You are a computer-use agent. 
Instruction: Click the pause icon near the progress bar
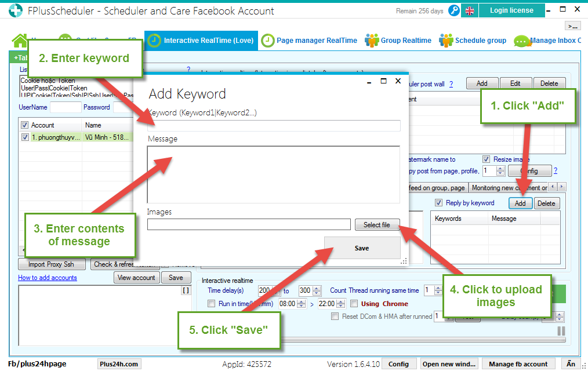[561, 331]
